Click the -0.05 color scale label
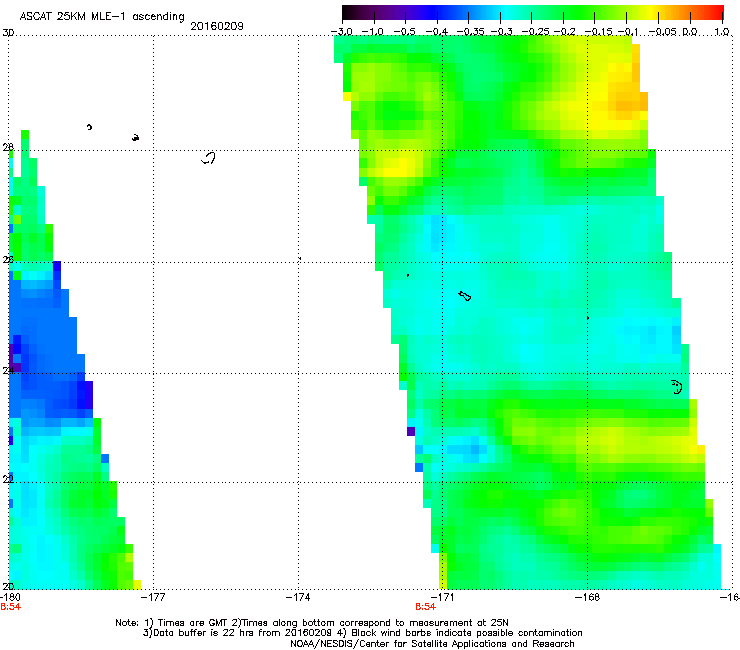The width and height of the screenshot is (740, 650). pyautogui.click(x=663, y=32)
